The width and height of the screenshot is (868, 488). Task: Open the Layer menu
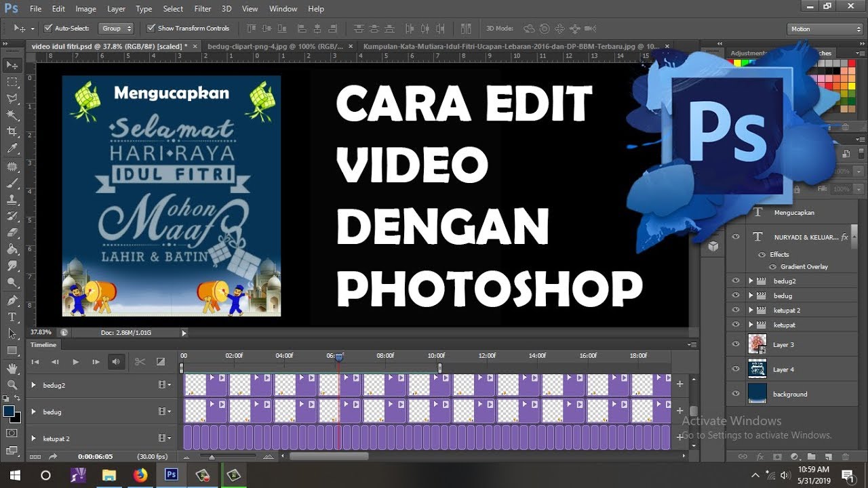tap(116, 9)
